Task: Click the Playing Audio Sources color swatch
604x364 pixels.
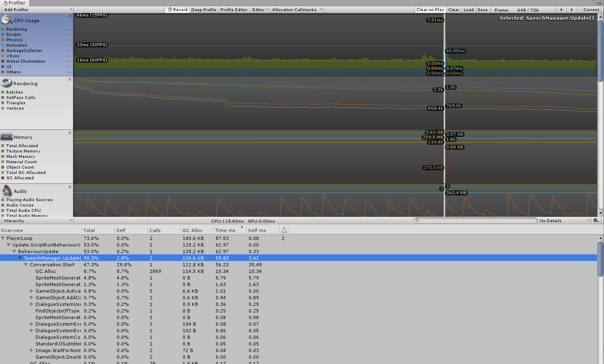Action: 3,200
